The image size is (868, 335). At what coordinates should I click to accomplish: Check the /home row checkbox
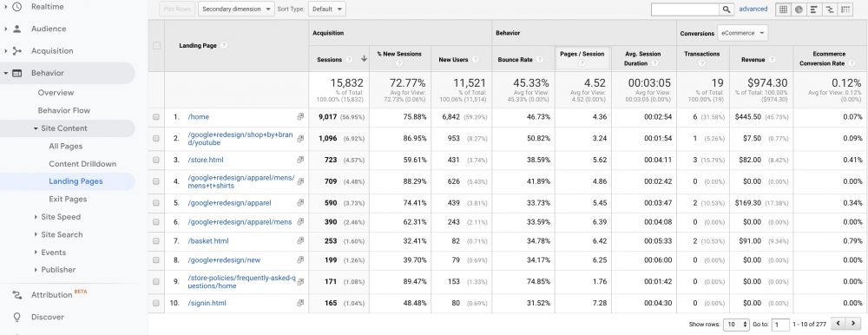click(156, 117)
